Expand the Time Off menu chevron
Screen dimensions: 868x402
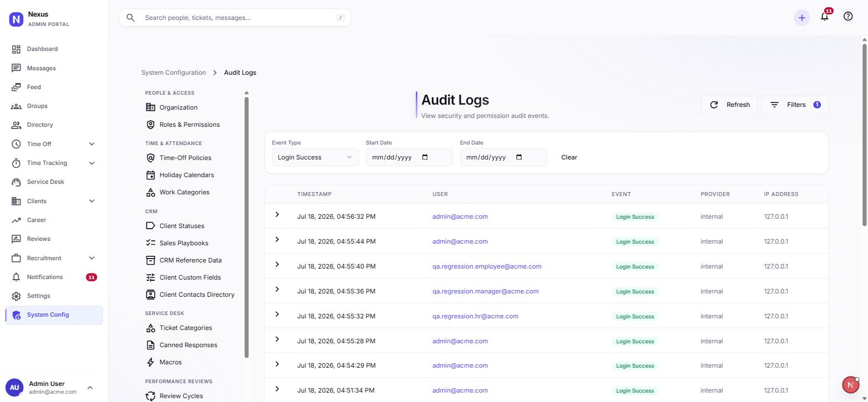[92, 144]
